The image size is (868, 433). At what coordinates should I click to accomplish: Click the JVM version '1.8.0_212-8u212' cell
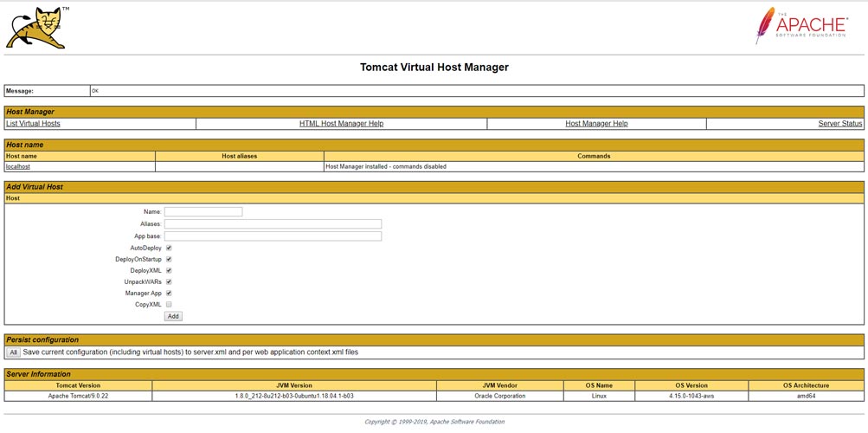point(294,396)
